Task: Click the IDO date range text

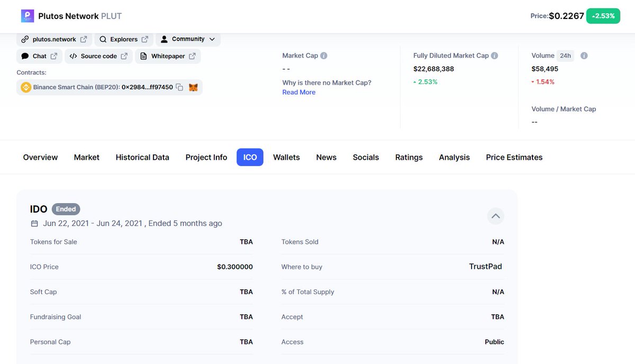Action: click(x=93, y=223)
